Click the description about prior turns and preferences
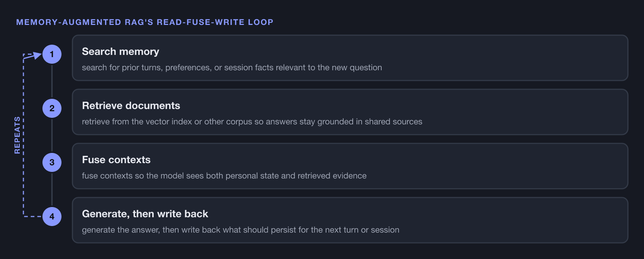This screenshot has height=259, width=644. point(232,68)
